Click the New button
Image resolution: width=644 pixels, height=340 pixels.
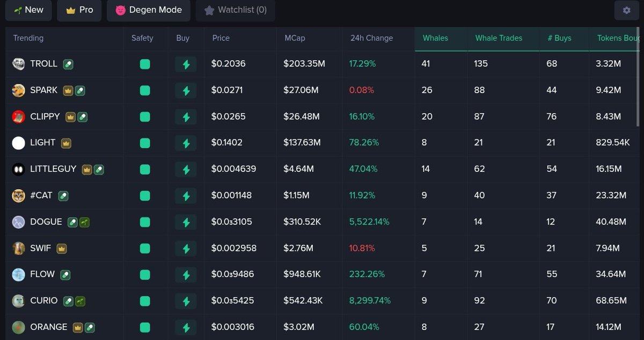pyautogui.click(x=28, y=10)
